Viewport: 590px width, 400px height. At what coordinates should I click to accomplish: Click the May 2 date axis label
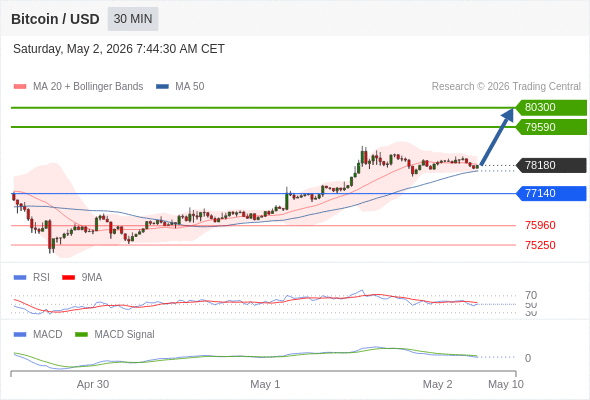pos(437,384)
